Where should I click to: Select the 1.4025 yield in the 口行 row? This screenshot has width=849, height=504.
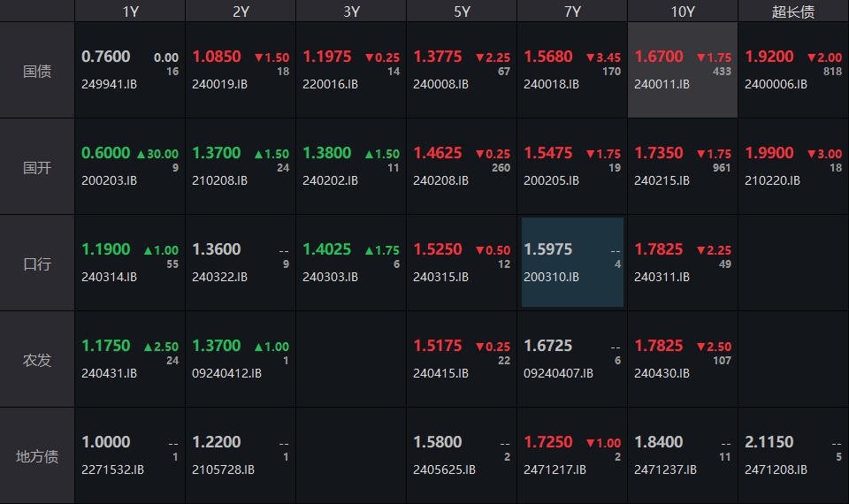tap(327, 249)
